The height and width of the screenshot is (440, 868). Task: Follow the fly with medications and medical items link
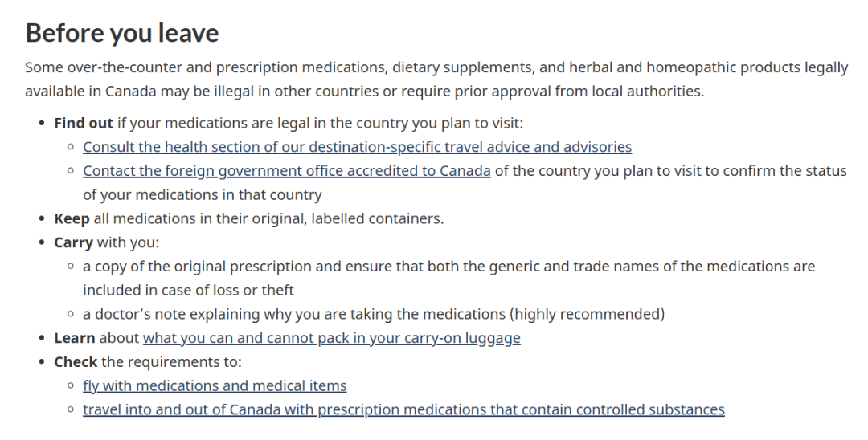point(215,386)
